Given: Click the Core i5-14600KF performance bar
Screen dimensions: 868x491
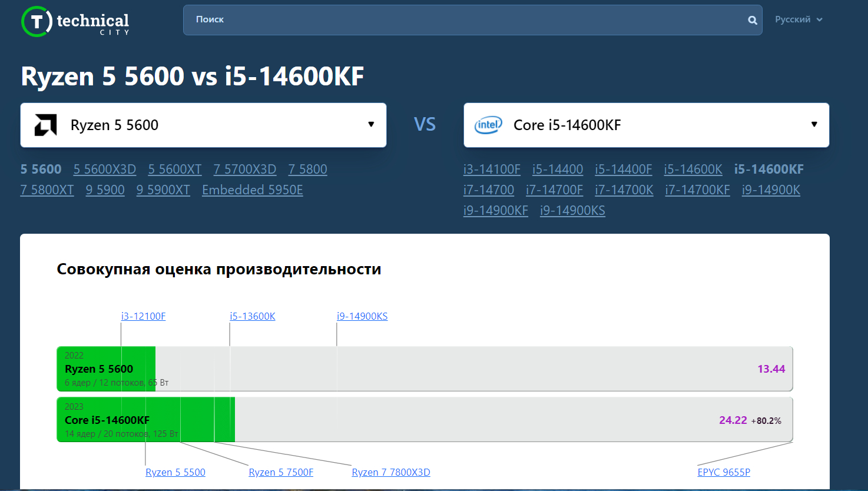Looking at the screenshot, I should [x=425, y=420].
